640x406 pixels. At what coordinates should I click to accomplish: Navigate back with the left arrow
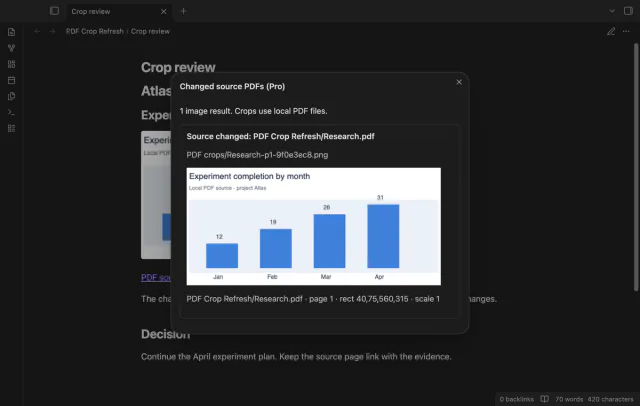(37, 31)
